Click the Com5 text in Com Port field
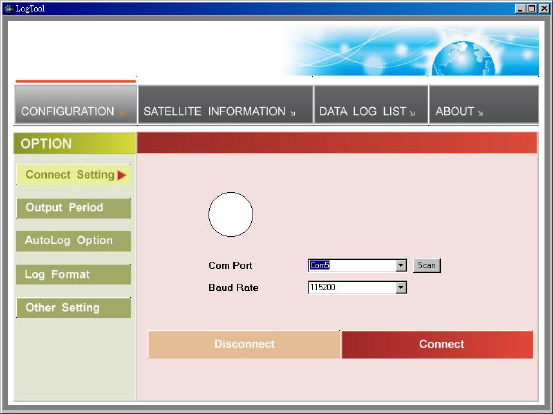 [x=320, y=265]
